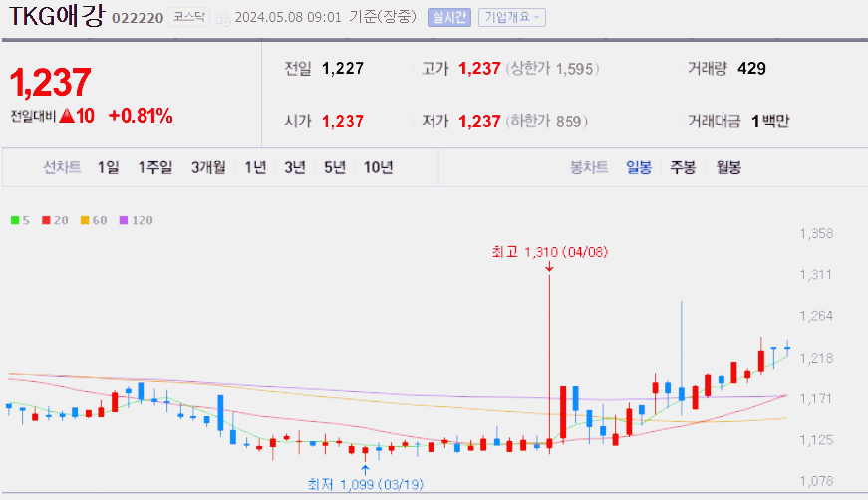
Task: Click the 봉차트 label
Action: 589,167
